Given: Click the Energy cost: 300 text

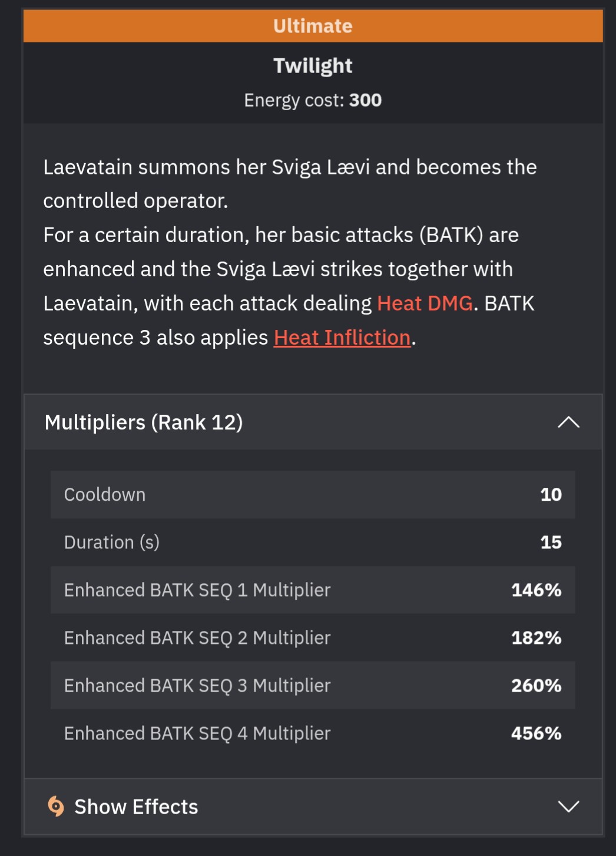Looking at the screenshot, I should pyautogui.click(x=313, y=100).
